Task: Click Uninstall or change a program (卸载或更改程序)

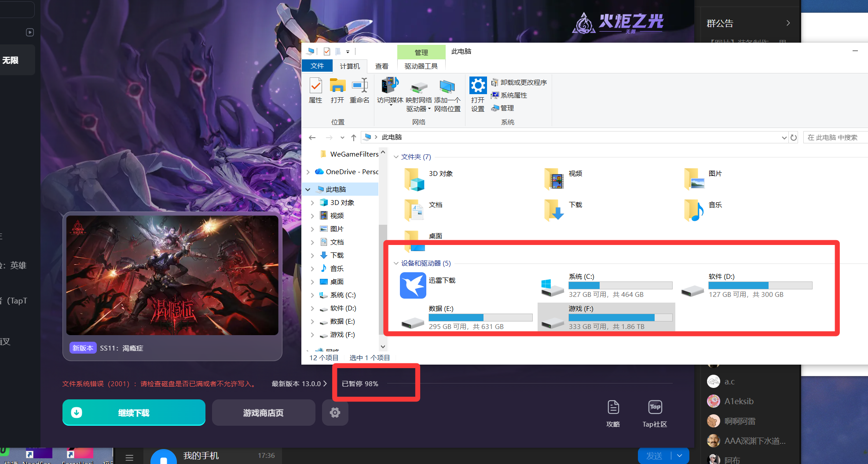Action: pyautogui.click(x=519, y=83)
